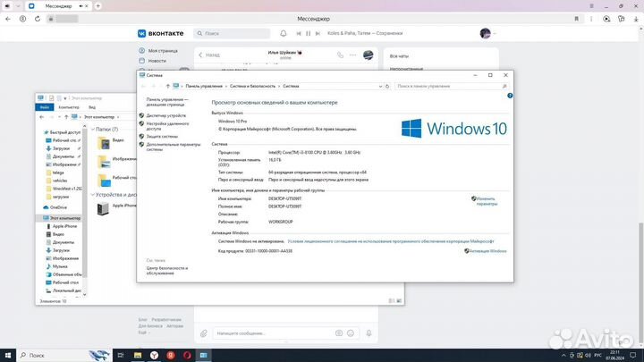Collapse the 'Этот компьютер' tree node
The image size is (644, 362).
coord(41,217)
